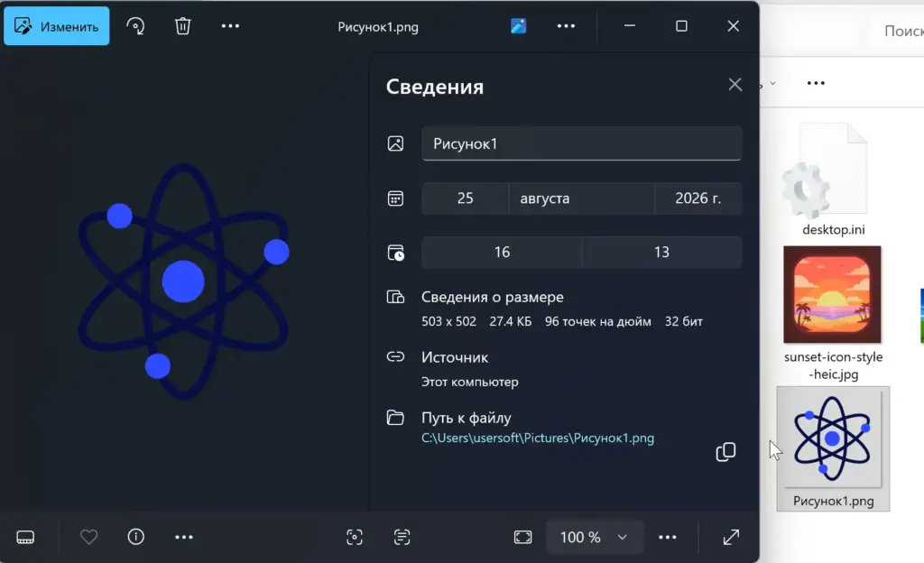This screenshot has width=924, height=563.
Task: Edit the file name field Рисунок1
Action: pos(582,143)
